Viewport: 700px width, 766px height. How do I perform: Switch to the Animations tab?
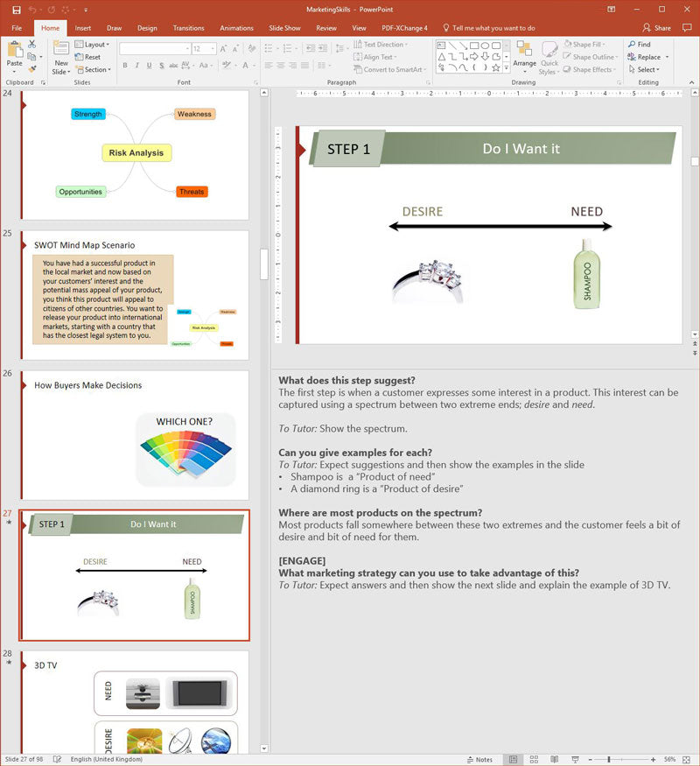[236, 28]
